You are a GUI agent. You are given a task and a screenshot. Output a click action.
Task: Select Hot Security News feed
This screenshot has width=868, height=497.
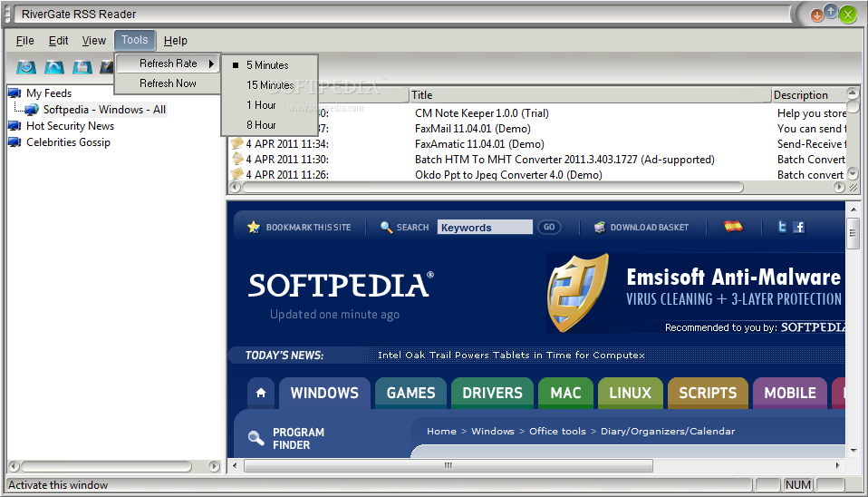coord(71,126)
